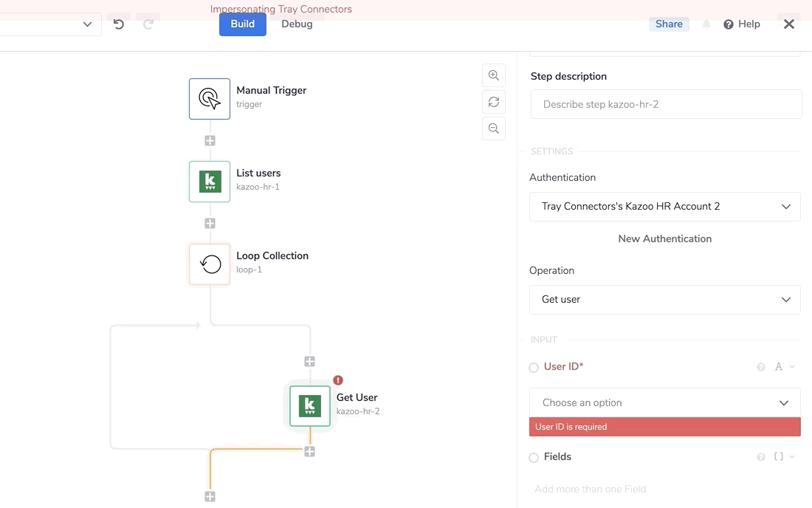
Task: Click the zoom in magnifier icon
Action: click(494, 75)
